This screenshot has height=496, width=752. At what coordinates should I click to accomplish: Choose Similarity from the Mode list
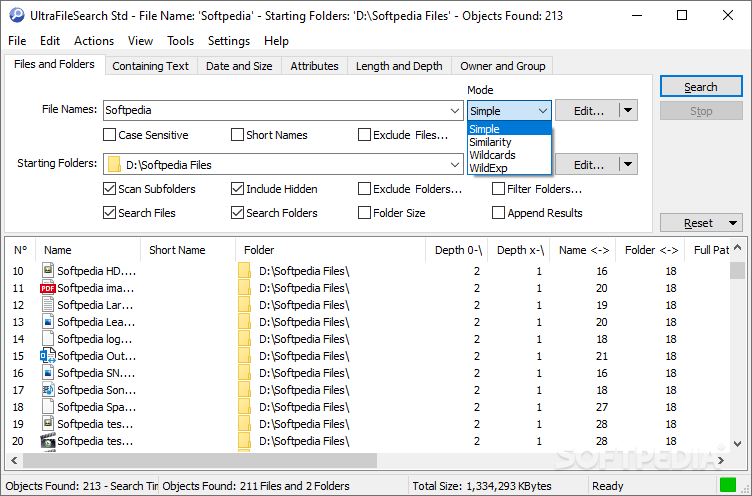tap(509, 142)
